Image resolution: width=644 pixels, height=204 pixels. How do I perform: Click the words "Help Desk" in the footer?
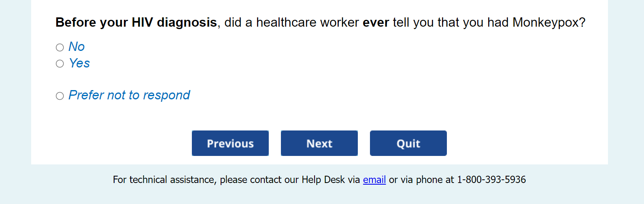click(323, 180)
